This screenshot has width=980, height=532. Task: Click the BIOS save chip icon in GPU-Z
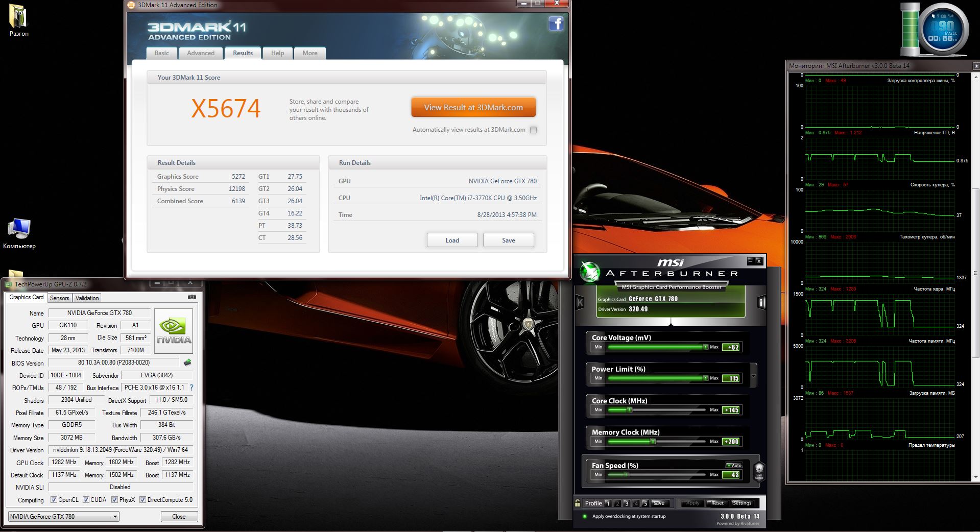click(x=187, y=362)
